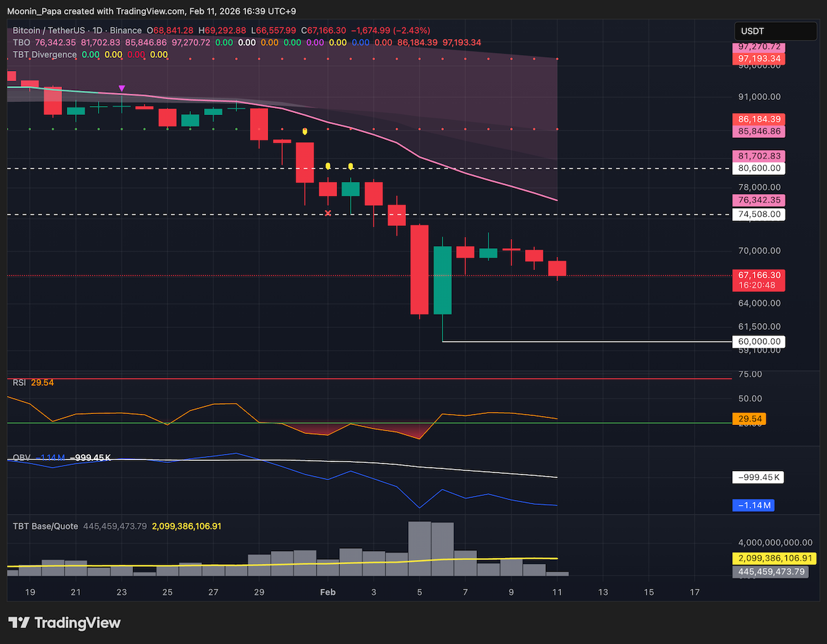Click the 74,508.00 line price label

point(759,214)
